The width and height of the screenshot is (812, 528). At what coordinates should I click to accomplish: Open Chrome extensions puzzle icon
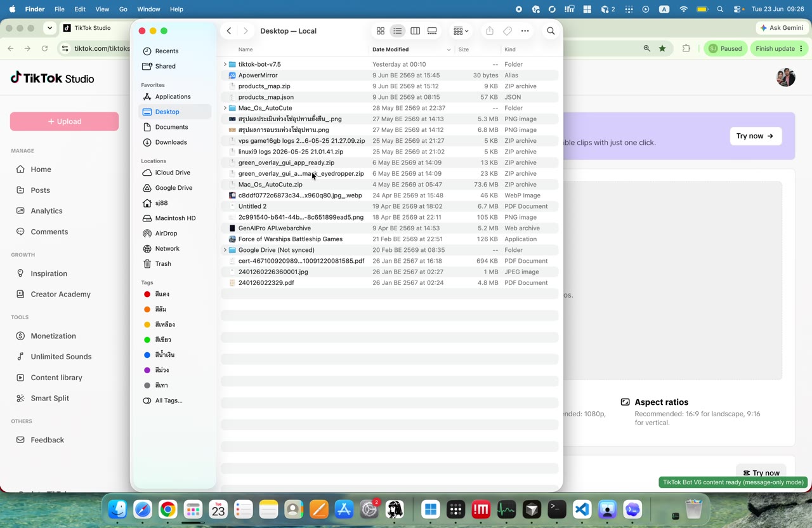click(686, 48)
